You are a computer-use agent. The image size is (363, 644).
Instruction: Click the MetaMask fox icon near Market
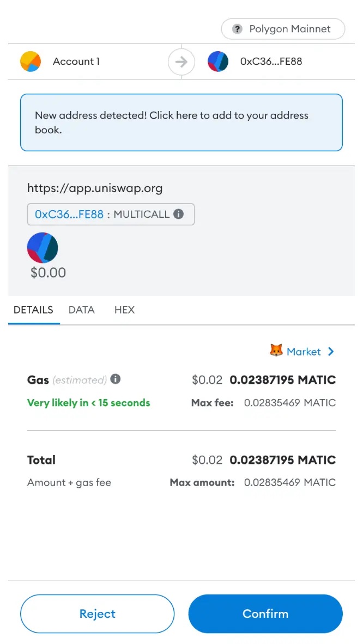click(x=276, y=351)
